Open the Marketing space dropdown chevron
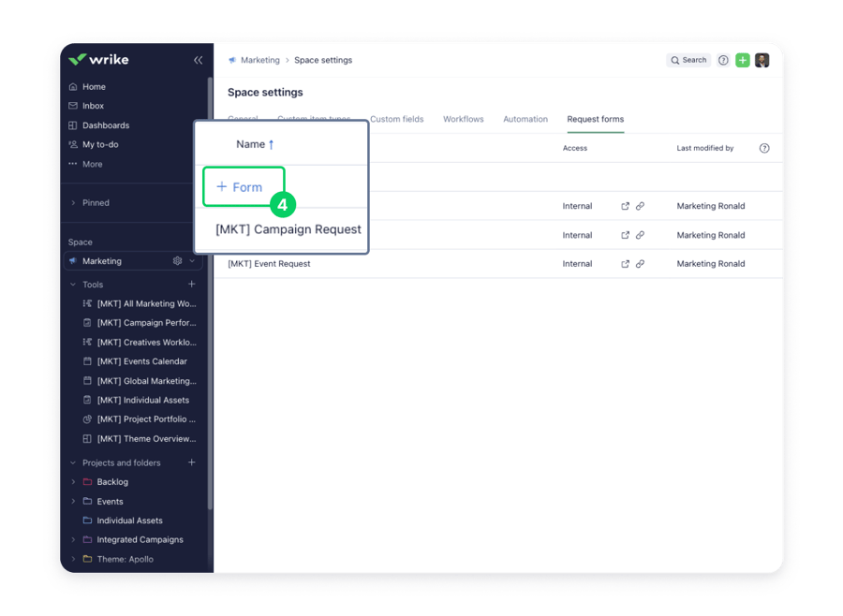 tap(192, 261)
